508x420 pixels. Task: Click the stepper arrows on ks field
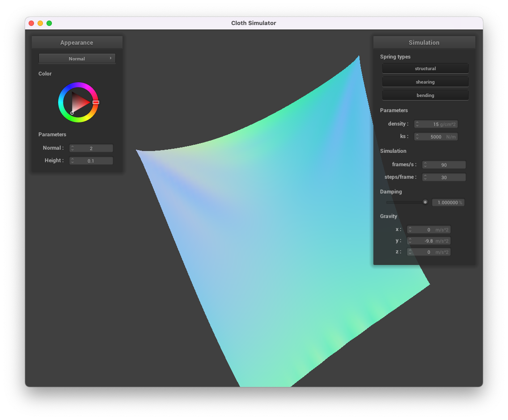pyautogui.click(x=417, y=137)
